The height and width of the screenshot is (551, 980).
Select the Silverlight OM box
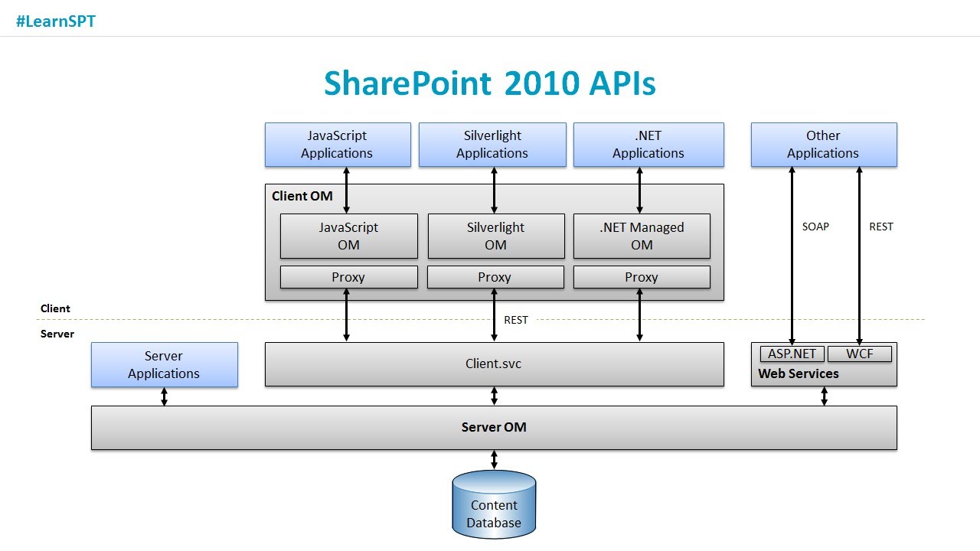click(x=495, y=236)
